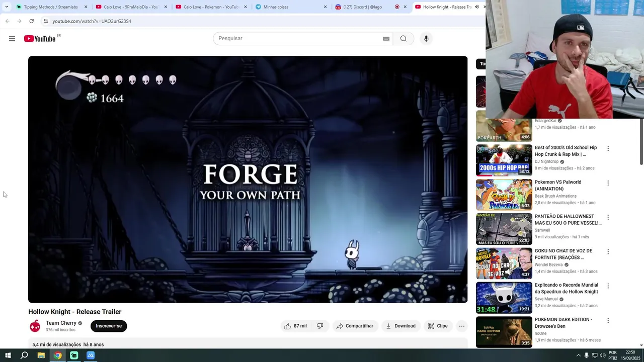Open options menu for Pokemon VS Palworld
This screenshot has width=644, height=362.
point(608,183)
